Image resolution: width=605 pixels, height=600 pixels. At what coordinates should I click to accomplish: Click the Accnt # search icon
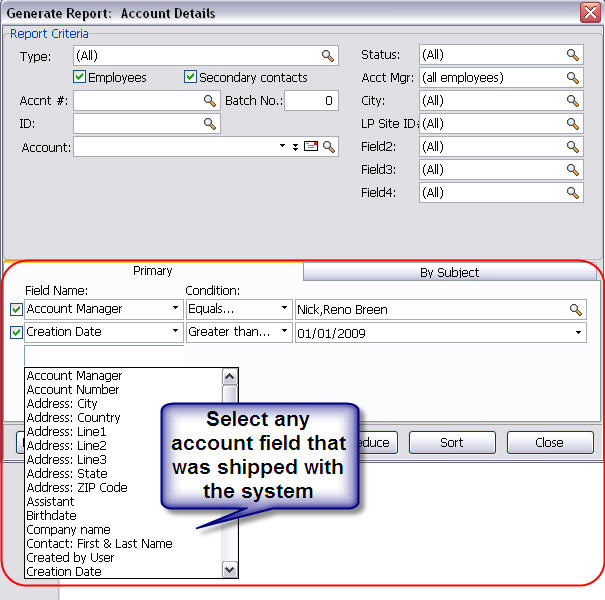[x=210, y=101]
